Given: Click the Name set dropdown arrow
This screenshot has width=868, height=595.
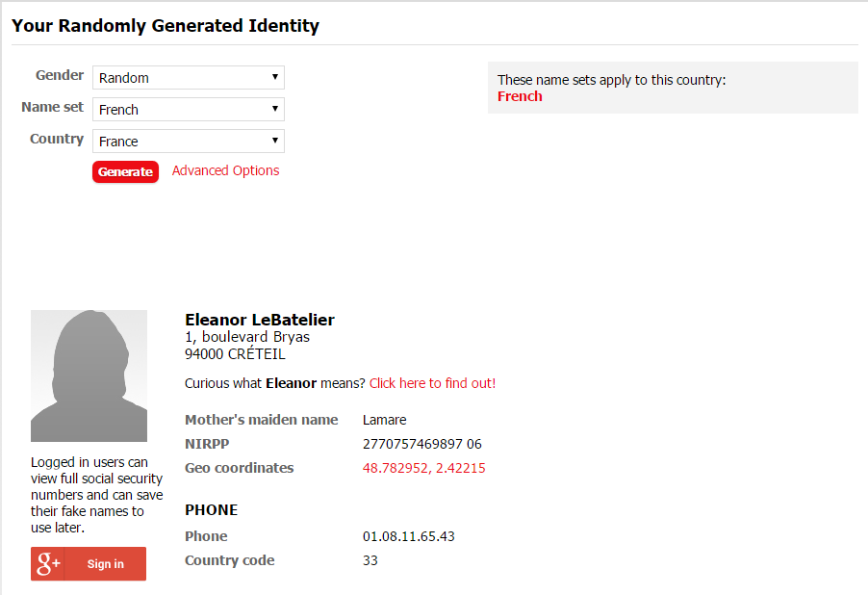Looking at the screenshot, I should click(275, 109).
